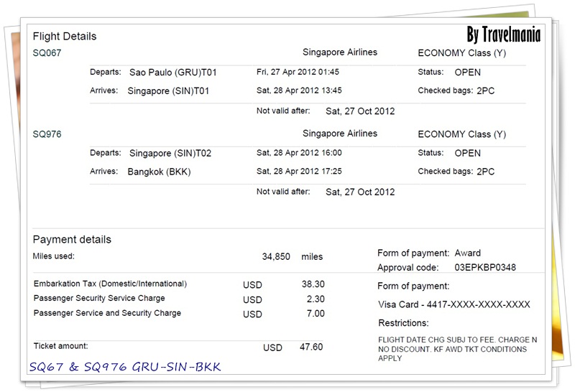Click the SQ067 flight number link
575x392 pixels.
[x=47, y=53]
